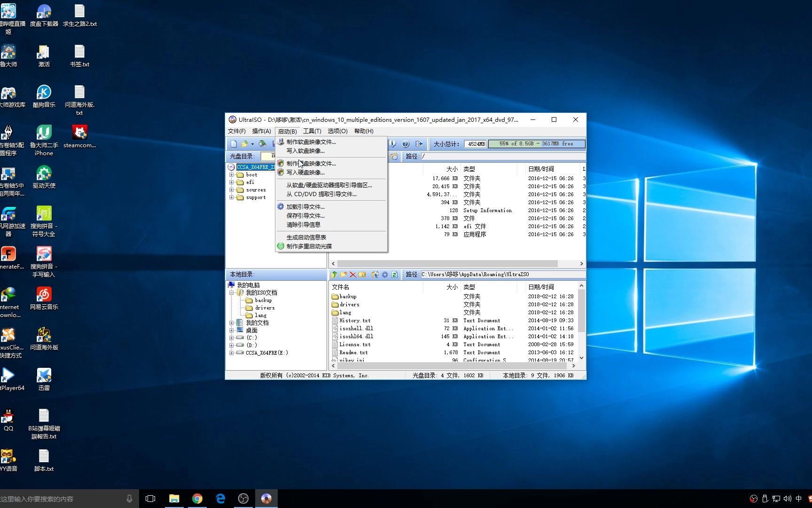The width and height of the screenshot is (812, 508).
Task: Click the 类型 column header in image list
Action: (469, 169)
